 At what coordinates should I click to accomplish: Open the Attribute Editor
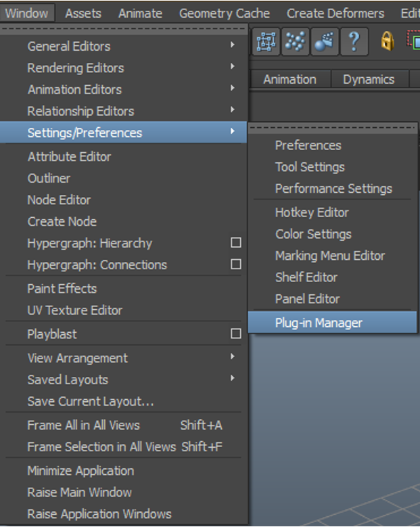69,156
